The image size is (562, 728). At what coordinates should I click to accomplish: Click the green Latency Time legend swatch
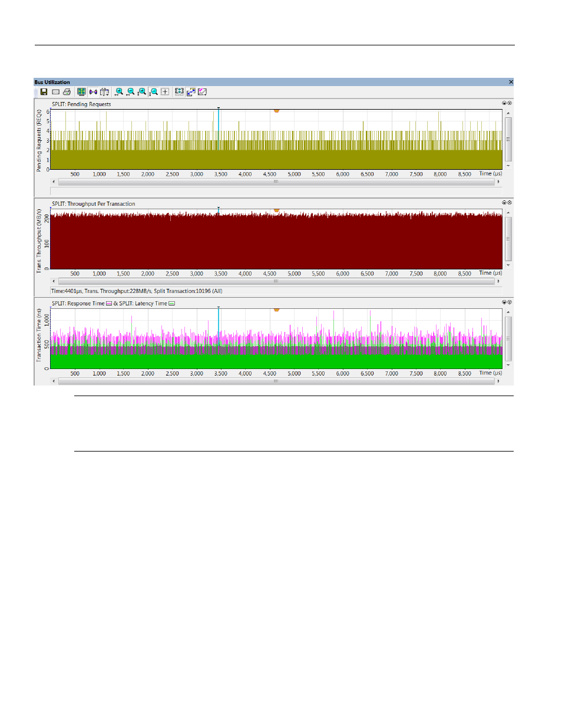[x=171, y=304]
